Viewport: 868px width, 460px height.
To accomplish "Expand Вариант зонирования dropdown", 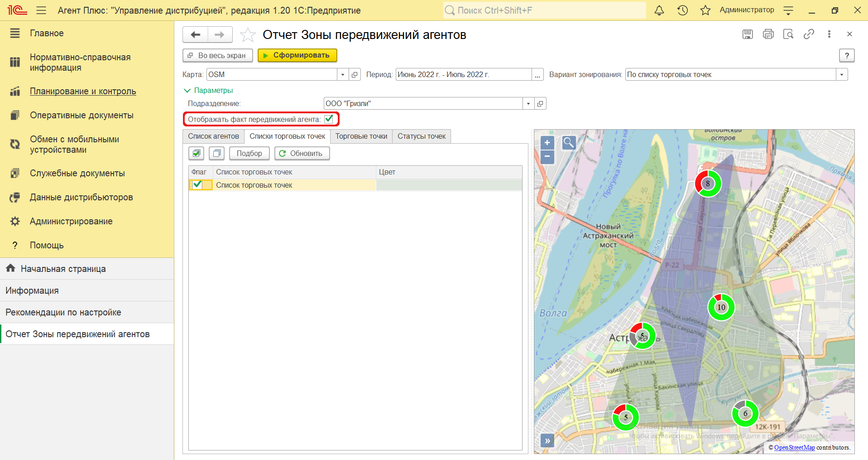I will [842, 74].
